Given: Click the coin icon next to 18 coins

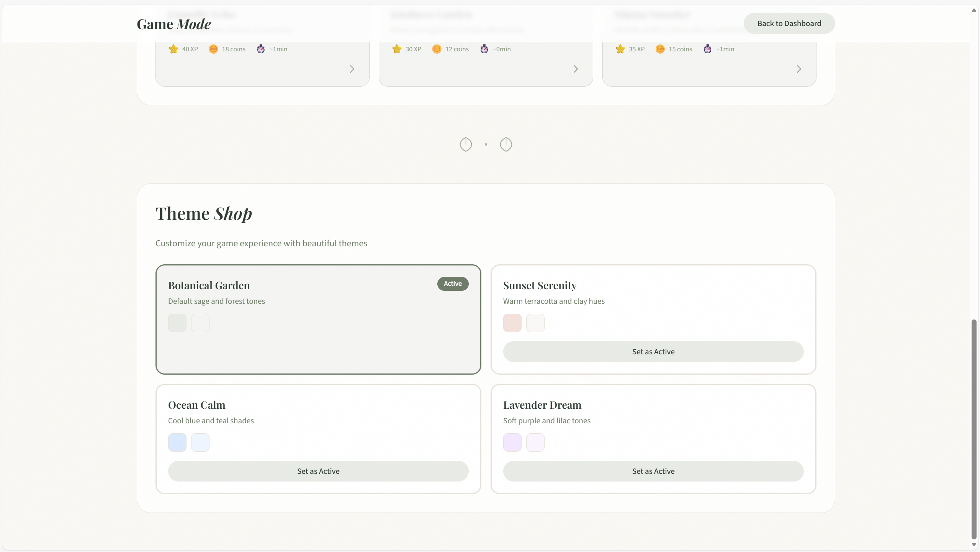Looking at the screenshot, I should point(213,49).
